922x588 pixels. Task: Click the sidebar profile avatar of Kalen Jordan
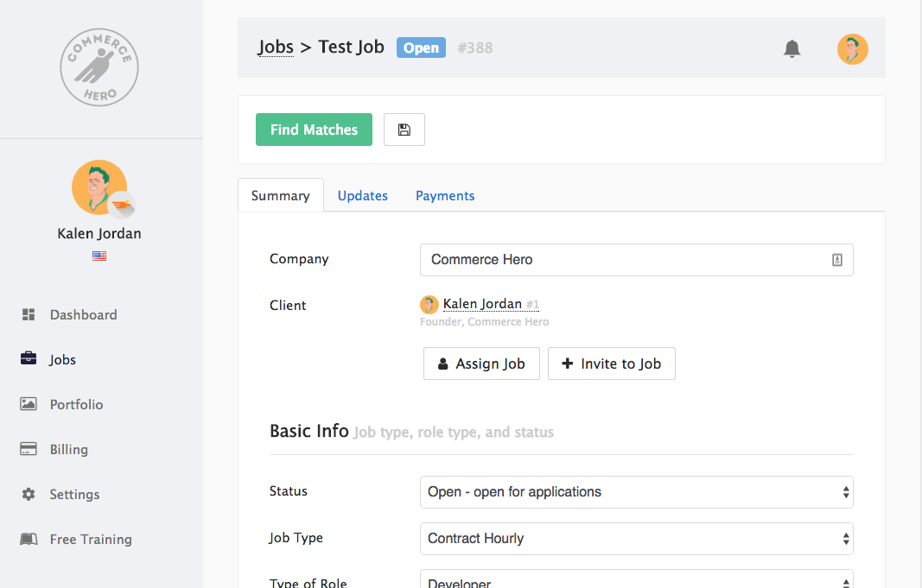pyautogui.click(x=99, y=187)
